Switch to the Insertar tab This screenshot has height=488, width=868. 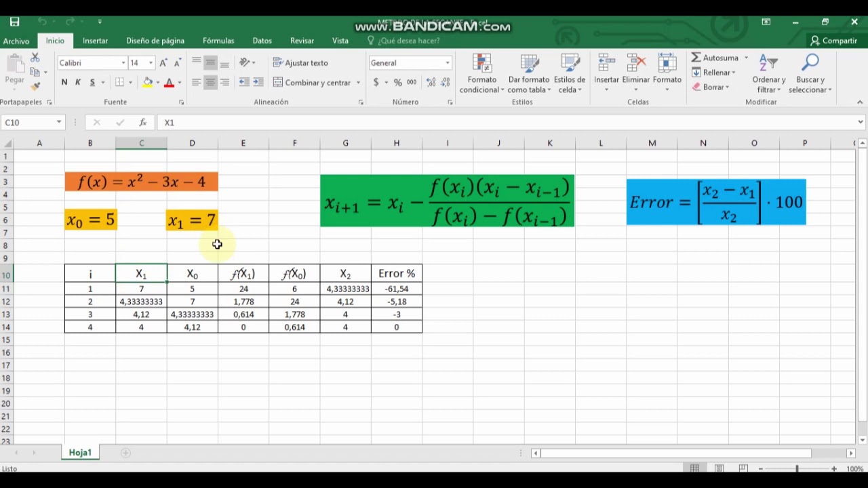[x=95, y=41]
